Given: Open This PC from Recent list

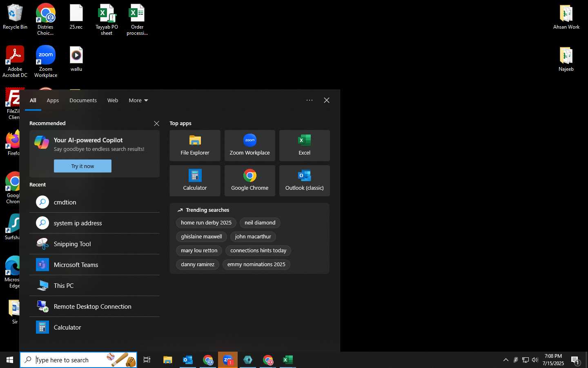Looking at the screenshot, I should [94, 286].
